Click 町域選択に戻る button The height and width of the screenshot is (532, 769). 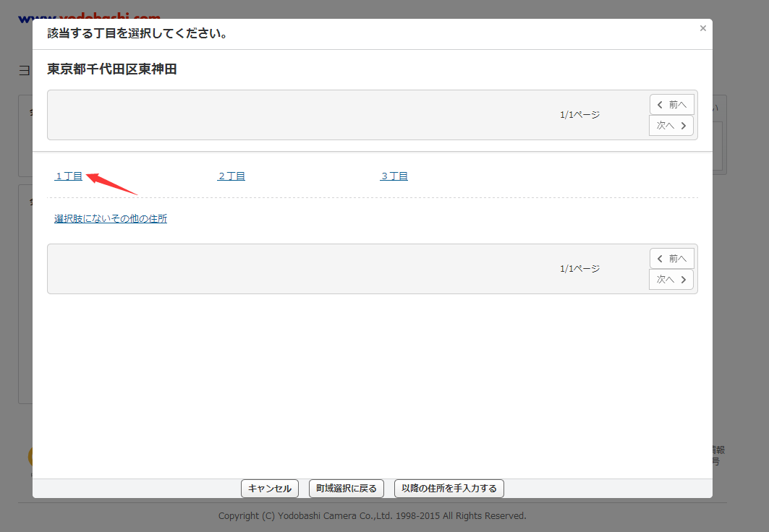[x=347, y=489]
